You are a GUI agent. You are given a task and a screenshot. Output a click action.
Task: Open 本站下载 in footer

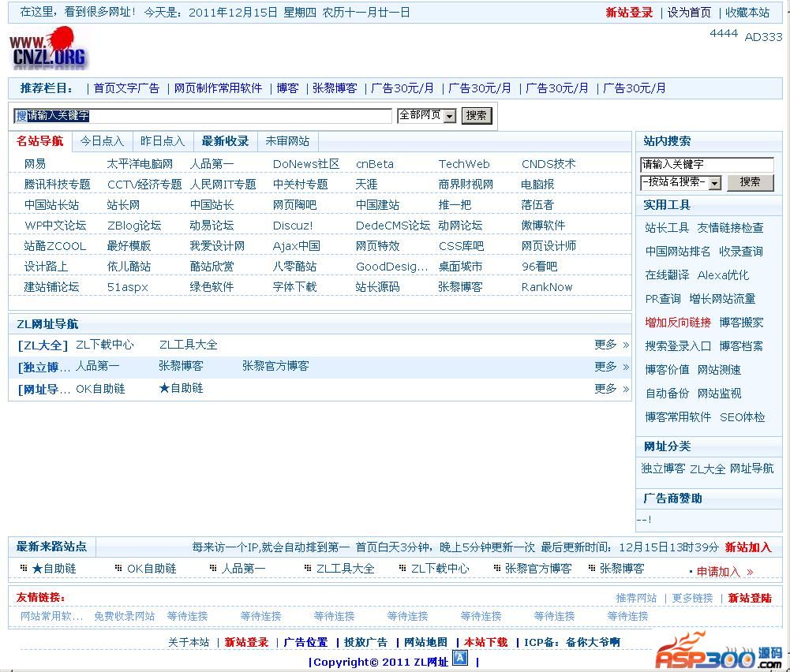click(x=485, y=642)
